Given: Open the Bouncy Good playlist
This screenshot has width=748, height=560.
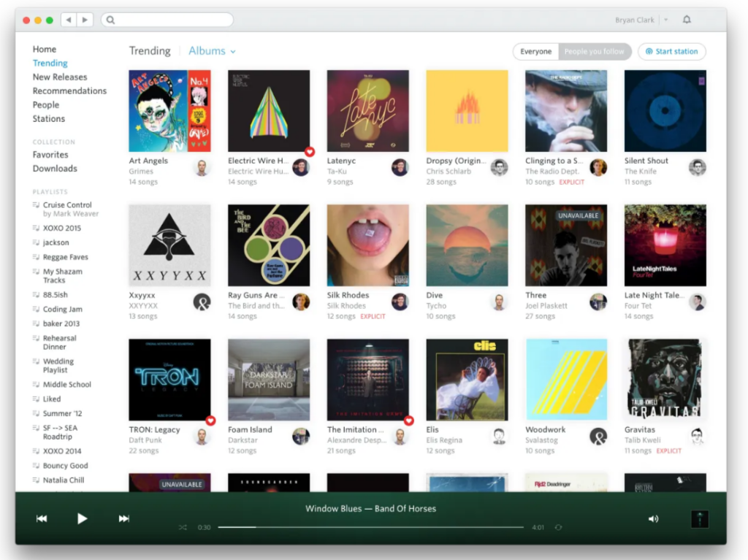Looking at the screenshot, I should (x=65, y=466).
